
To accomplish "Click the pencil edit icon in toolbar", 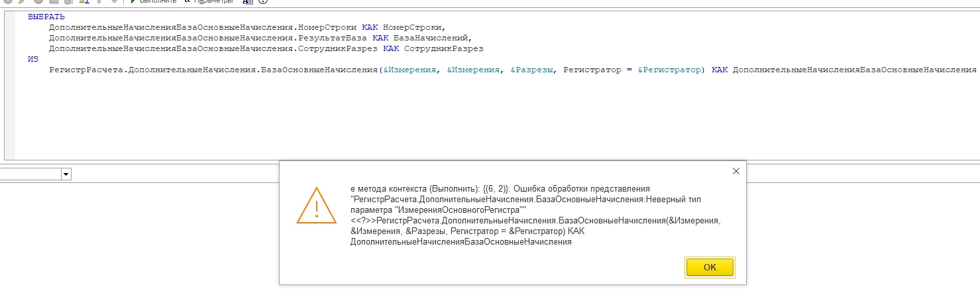I will pos(22,1).
